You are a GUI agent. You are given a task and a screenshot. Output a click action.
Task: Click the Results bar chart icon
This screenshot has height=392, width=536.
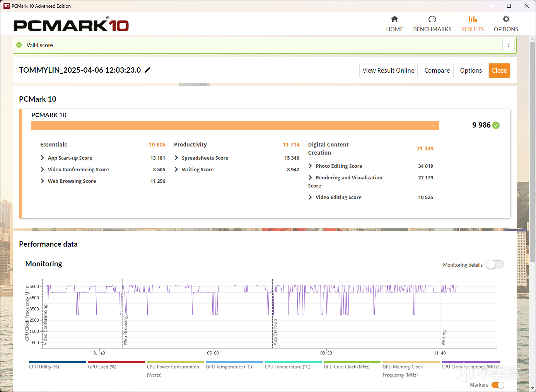click(x=473, y=19)
